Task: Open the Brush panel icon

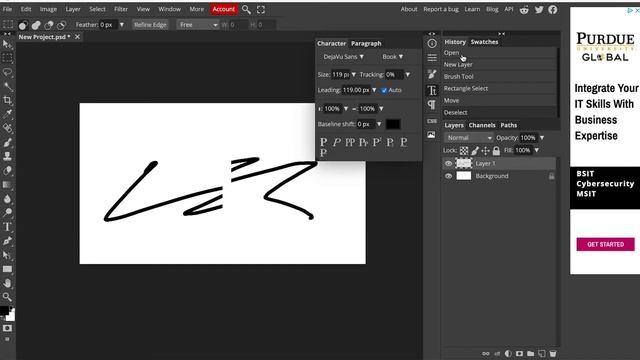Action: point(432,74)
